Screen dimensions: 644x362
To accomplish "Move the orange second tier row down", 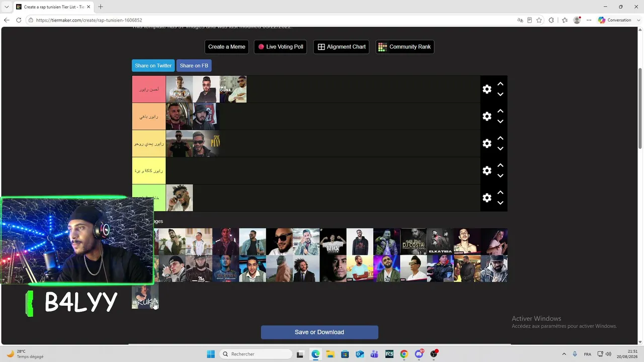I will click(x=500, y=121).
